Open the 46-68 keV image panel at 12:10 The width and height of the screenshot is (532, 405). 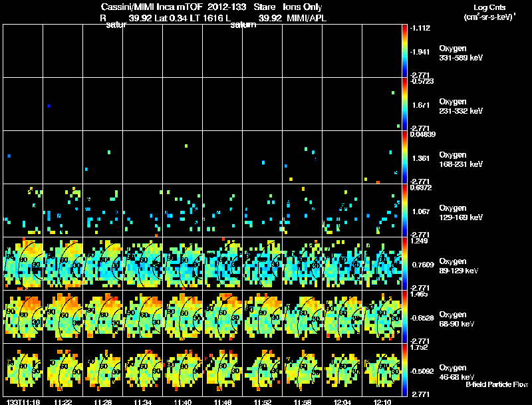click(382, 370)
